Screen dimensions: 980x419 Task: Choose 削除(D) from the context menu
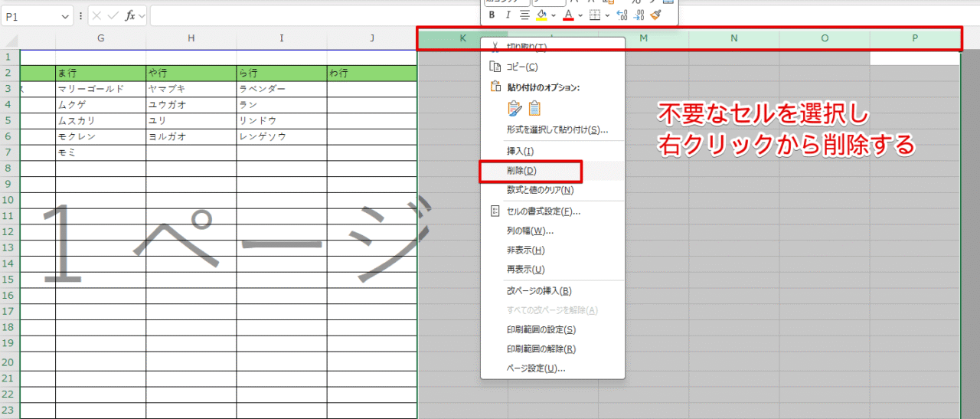tap(521, 171)
